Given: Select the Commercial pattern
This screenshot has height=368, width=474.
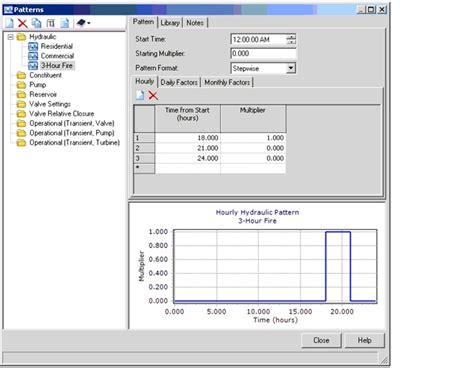Looking at the screenshot, I should [57, 56].
